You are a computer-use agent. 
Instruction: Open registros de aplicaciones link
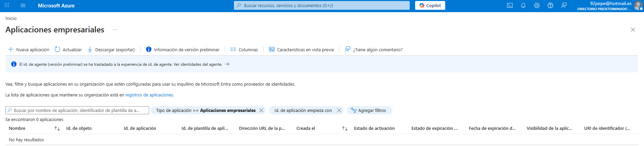point(149,95)
